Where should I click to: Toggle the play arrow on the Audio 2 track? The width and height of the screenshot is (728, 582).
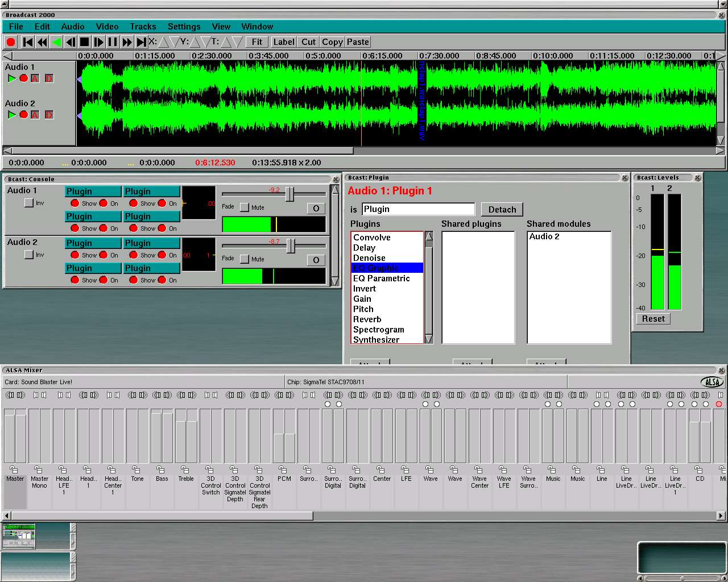click(12, 115)
